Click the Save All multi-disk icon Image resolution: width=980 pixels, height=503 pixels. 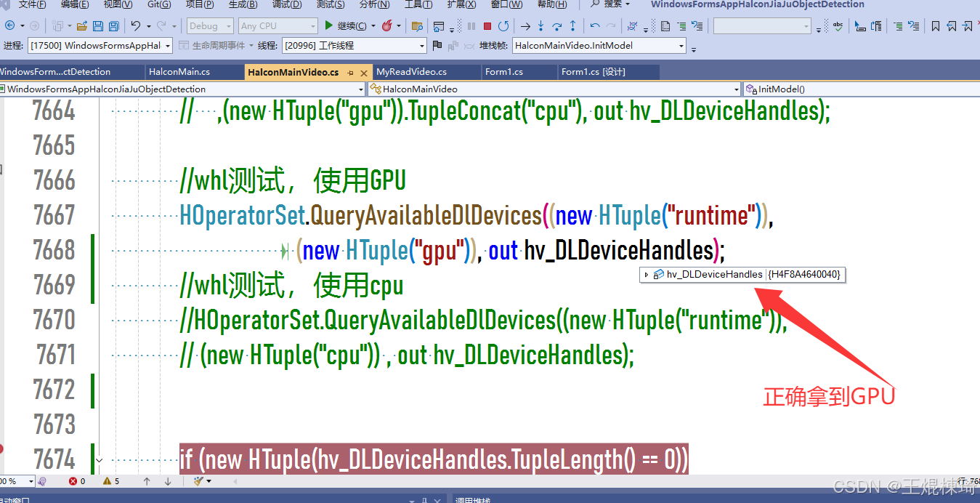[x=113, y=26]
